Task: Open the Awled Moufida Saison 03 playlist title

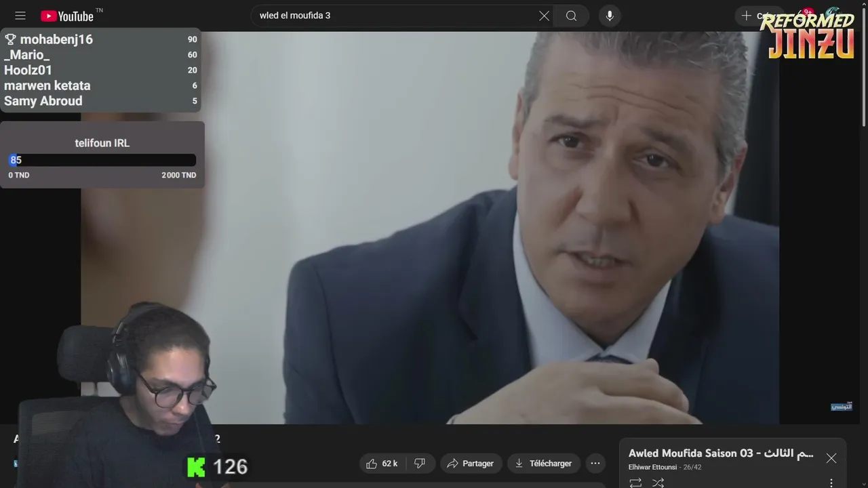Action: tap(721, 453)
